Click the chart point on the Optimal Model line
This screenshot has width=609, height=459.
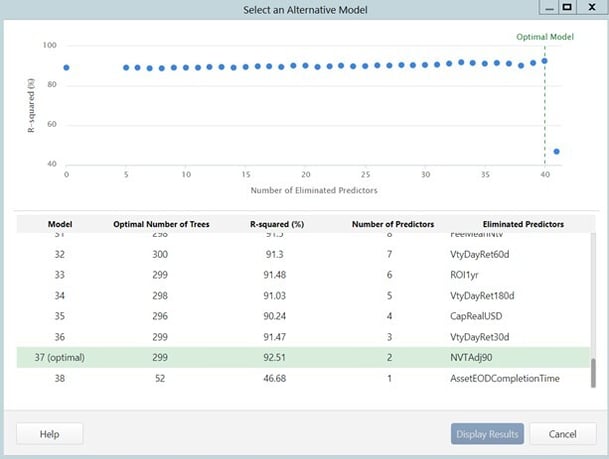point(544,61)
